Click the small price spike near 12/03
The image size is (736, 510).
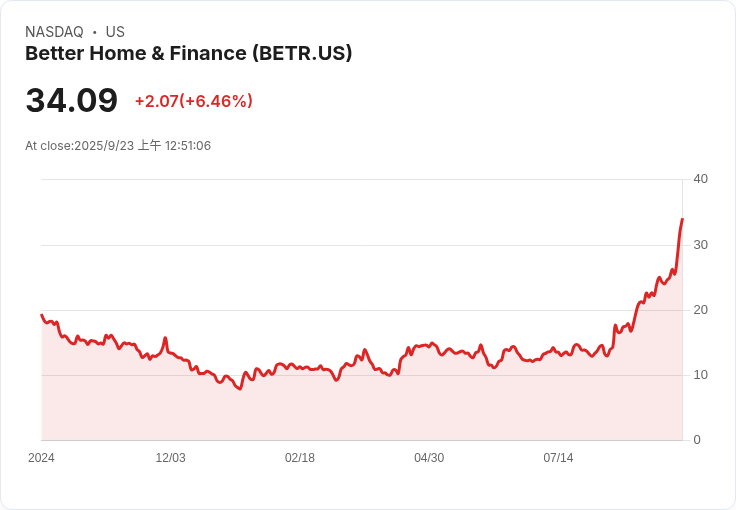165,338
